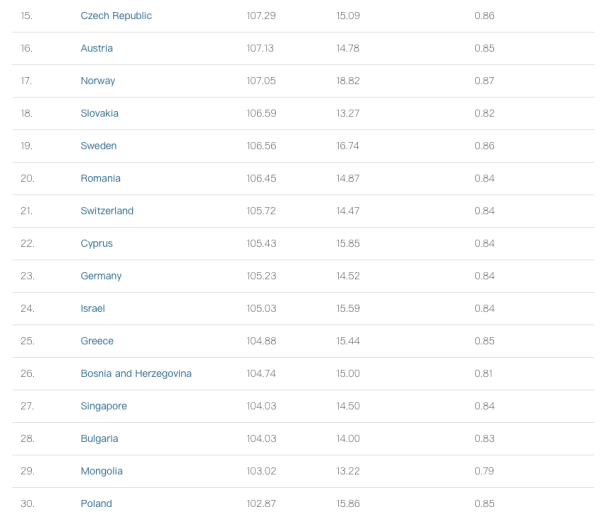600x519 pixels.
Task: Select rank number 26. in the table
Action: tap(27, 373)
